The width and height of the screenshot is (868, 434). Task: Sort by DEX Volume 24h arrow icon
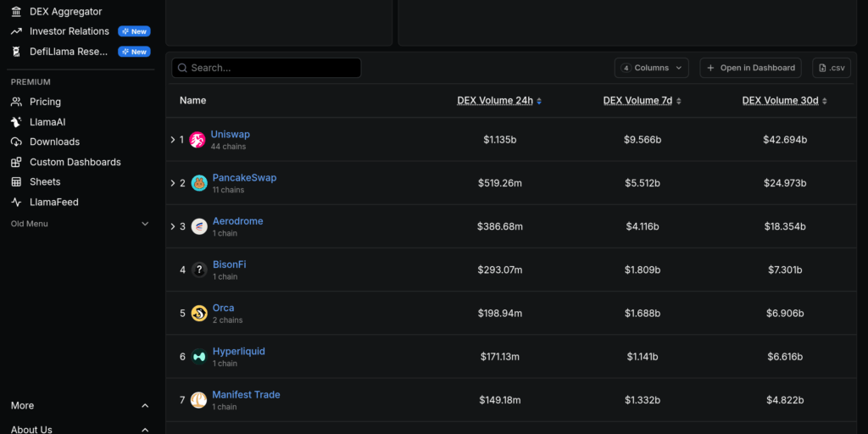tap(539, 101)
